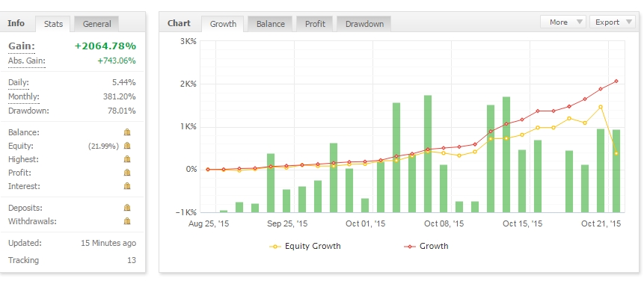
Task: Open the Export dropdown menu
Action: [x=613, y=22]
